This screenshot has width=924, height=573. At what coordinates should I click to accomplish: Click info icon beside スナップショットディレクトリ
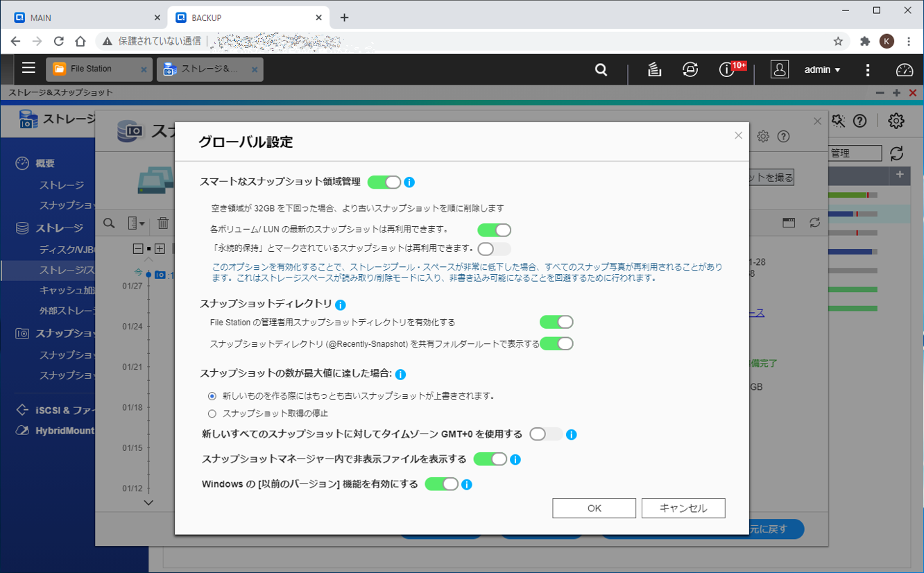pyautogui.click(x=341, y=305)
